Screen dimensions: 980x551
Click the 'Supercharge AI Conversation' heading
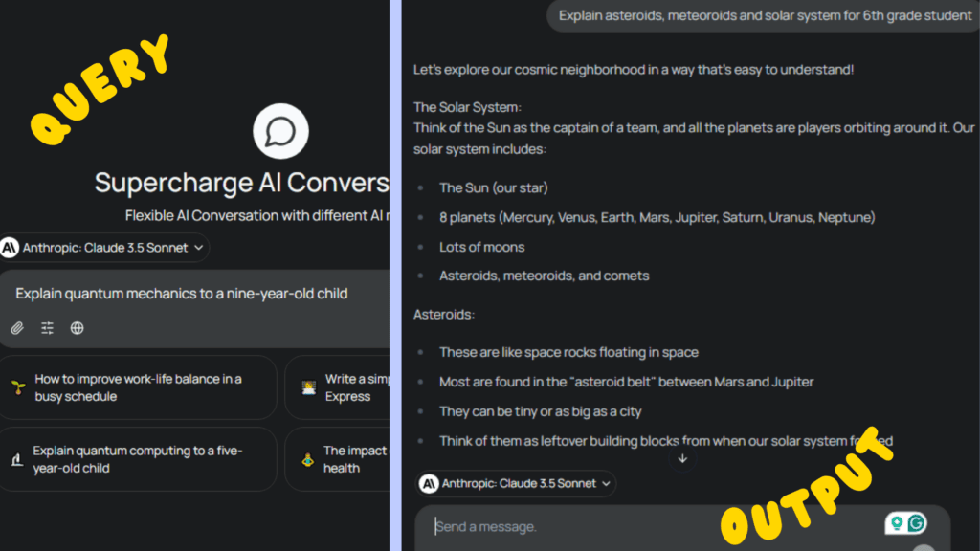[x=241, y=183]
